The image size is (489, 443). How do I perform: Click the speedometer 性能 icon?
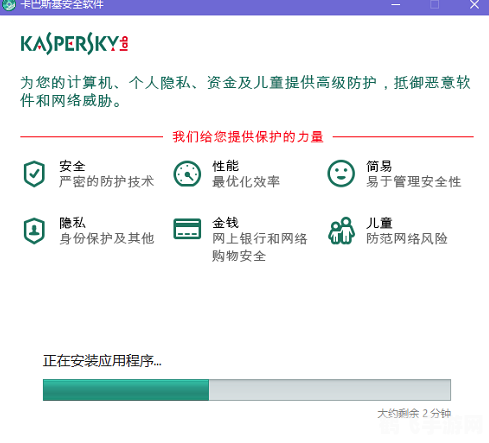pyautogui.click(x=187, y=174)
